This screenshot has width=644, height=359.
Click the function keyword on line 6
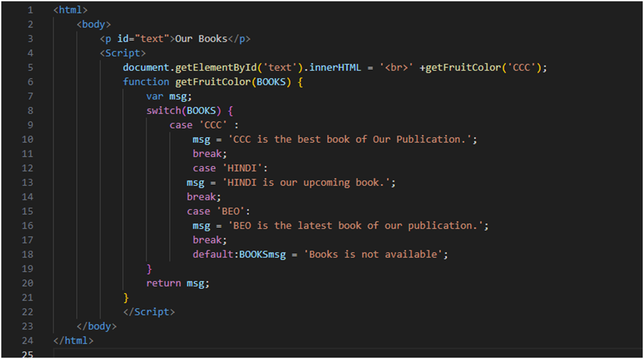[145, 82]
